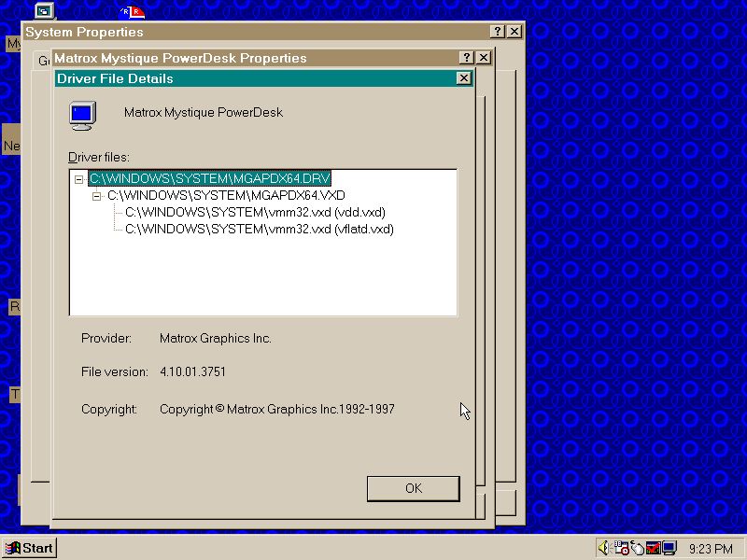The image size is (747, 560).
Task: Click the PowerDesk Properties help question button
Action: 467,58
